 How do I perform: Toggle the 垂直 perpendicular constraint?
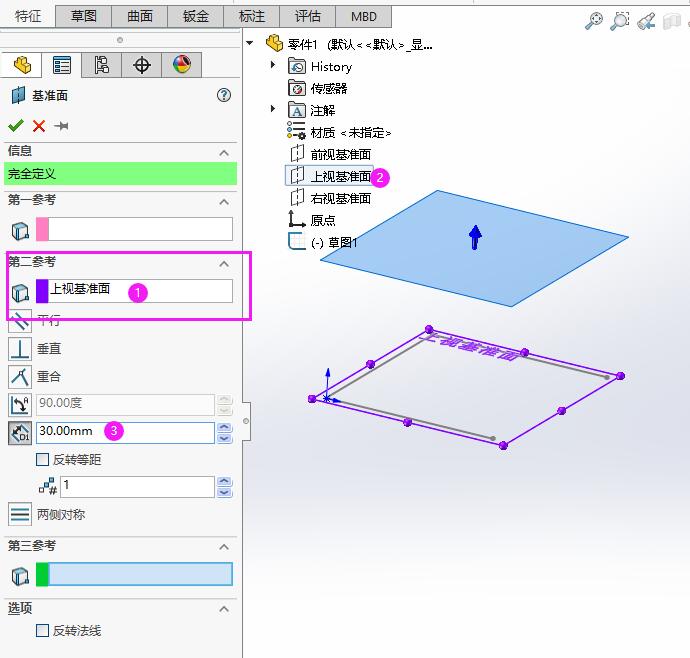pos(20,349)
